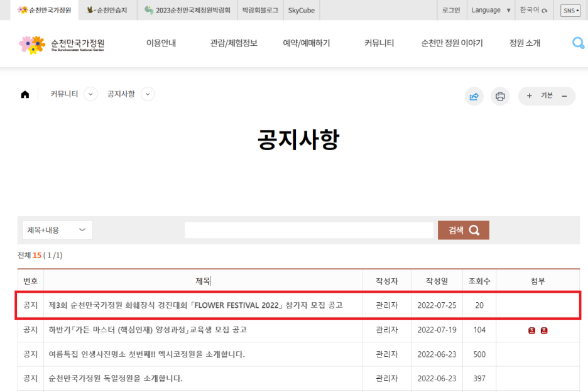Viewport: 588px width, 392px height.
Task: Click the blue search magnifier icon
Action: [x=578, y=43]
